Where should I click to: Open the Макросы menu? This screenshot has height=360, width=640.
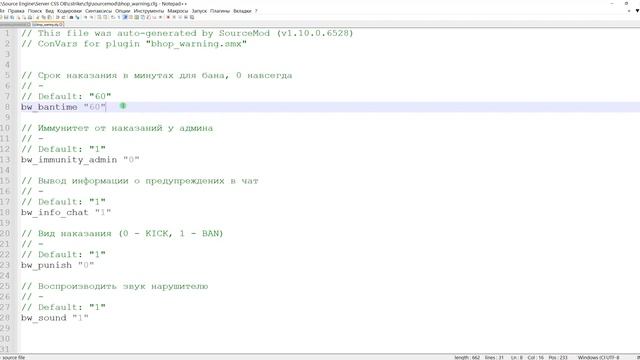coord(178,11)
